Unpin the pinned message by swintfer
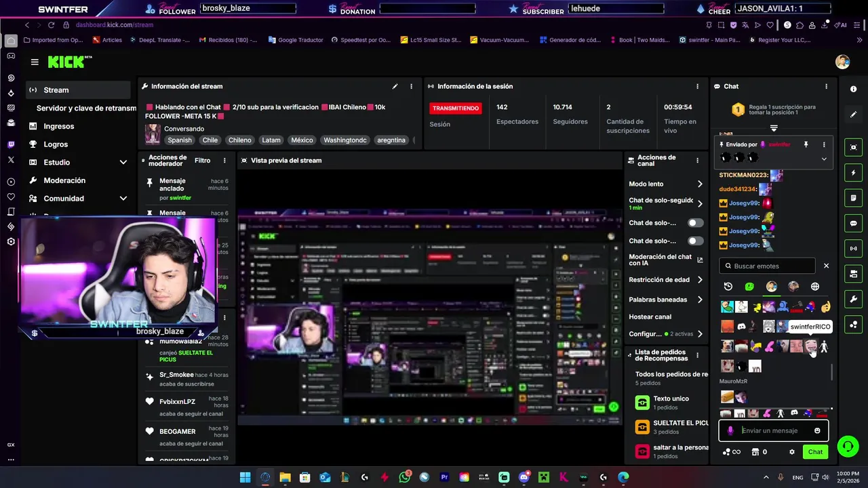The height and width of the screenshot is (488, 868). (x=806, y=144)
